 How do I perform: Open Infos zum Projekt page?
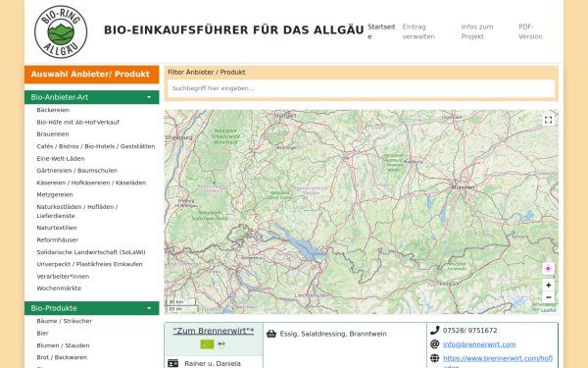click(x=477, y=31)
